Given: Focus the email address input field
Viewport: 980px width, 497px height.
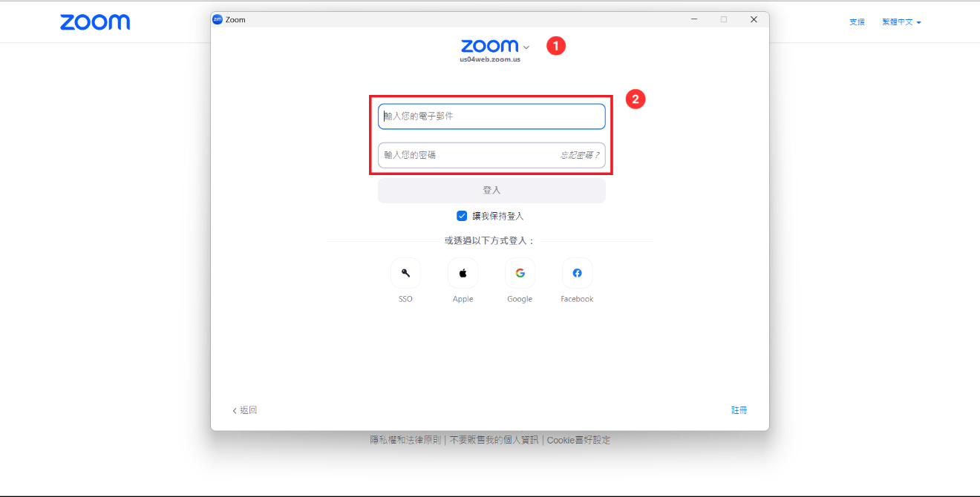Looking at the screenshot, I should (x=491, y=116).
